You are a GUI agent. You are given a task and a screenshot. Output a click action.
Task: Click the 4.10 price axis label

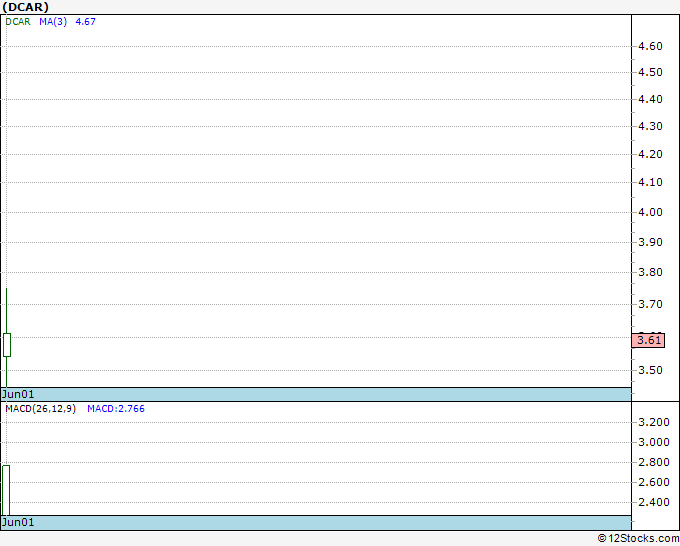coord(650,182)
